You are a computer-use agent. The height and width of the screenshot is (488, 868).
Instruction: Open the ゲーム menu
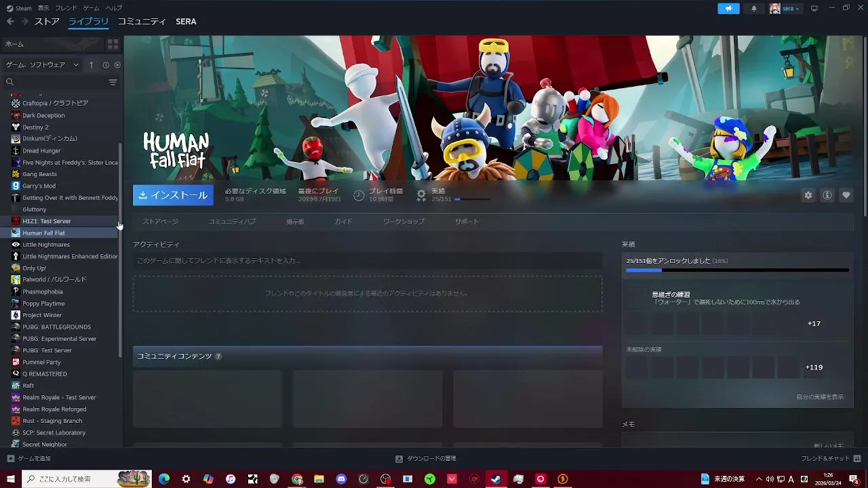91,8
